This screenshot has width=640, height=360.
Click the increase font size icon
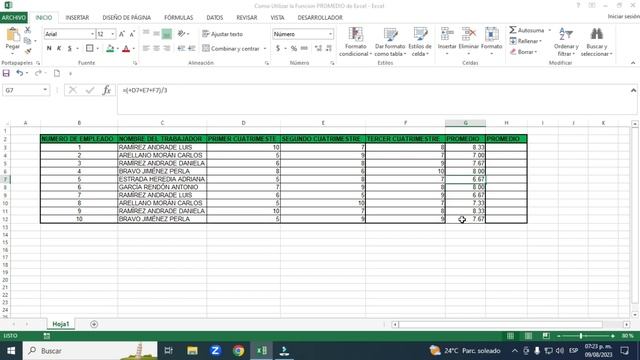pos(122,34)
